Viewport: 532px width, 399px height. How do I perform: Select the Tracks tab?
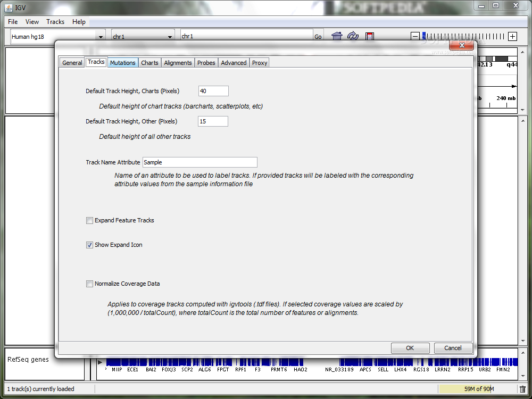point(96,62)
